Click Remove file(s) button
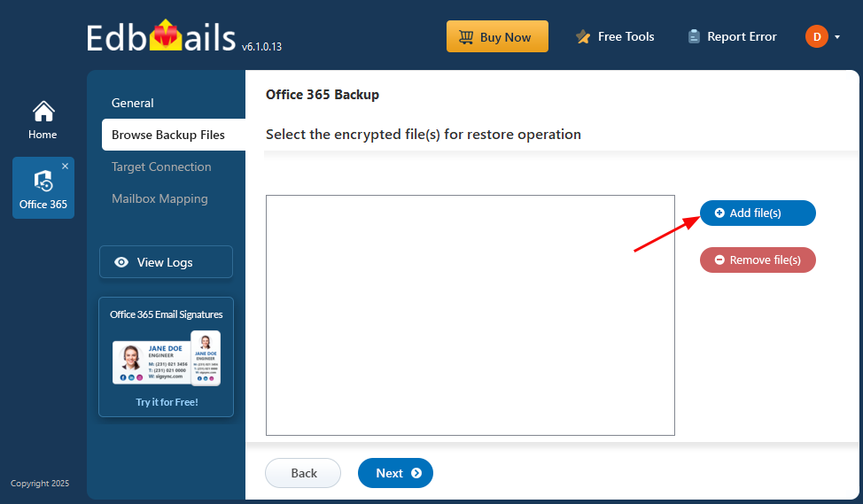This screenshot has height=504, width=863. coord(758,260)
